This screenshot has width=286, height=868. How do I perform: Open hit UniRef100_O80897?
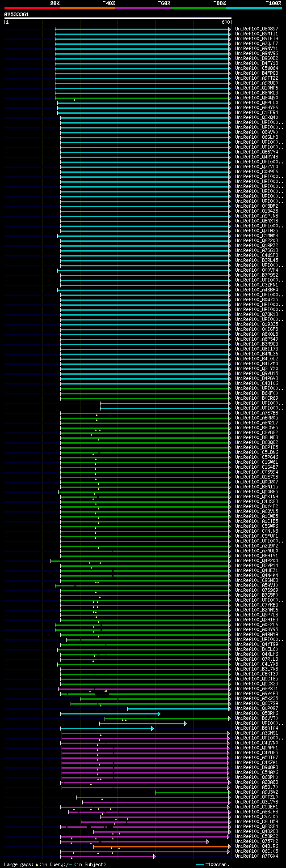pos(257,29)
